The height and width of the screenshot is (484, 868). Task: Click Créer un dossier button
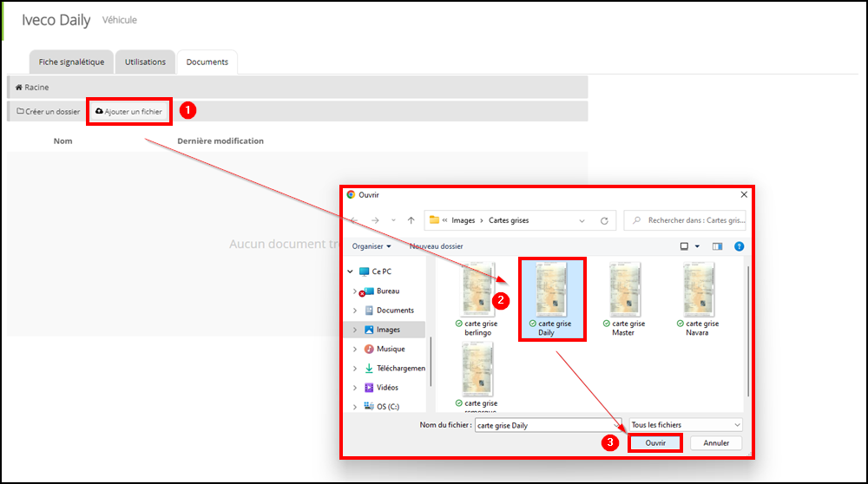point(48,112)
